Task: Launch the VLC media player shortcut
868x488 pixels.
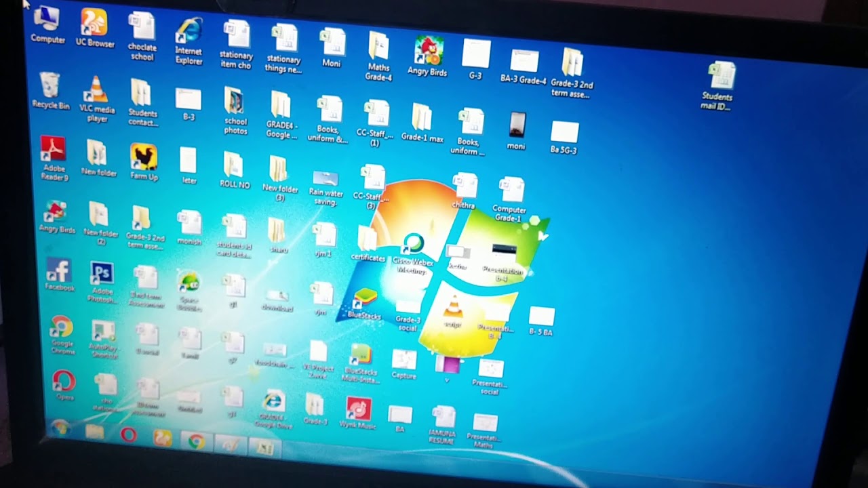Action: click(x=97, y=99)
